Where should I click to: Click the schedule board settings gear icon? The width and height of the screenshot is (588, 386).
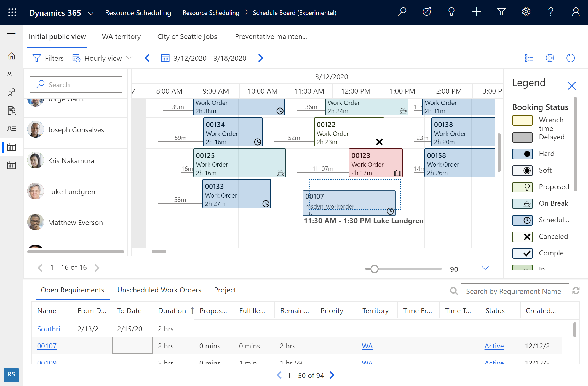(x=550, y=58)
